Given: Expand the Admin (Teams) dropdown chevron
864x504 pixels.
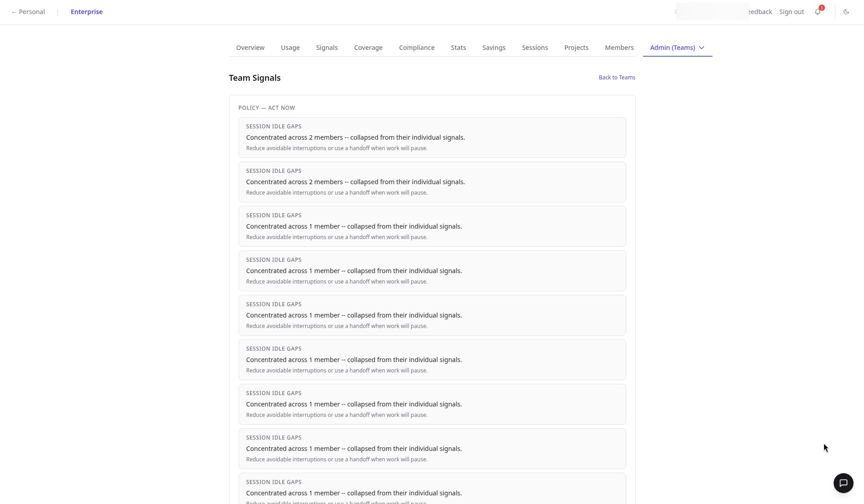Looking at the screenshot, I should click(702, 48).
